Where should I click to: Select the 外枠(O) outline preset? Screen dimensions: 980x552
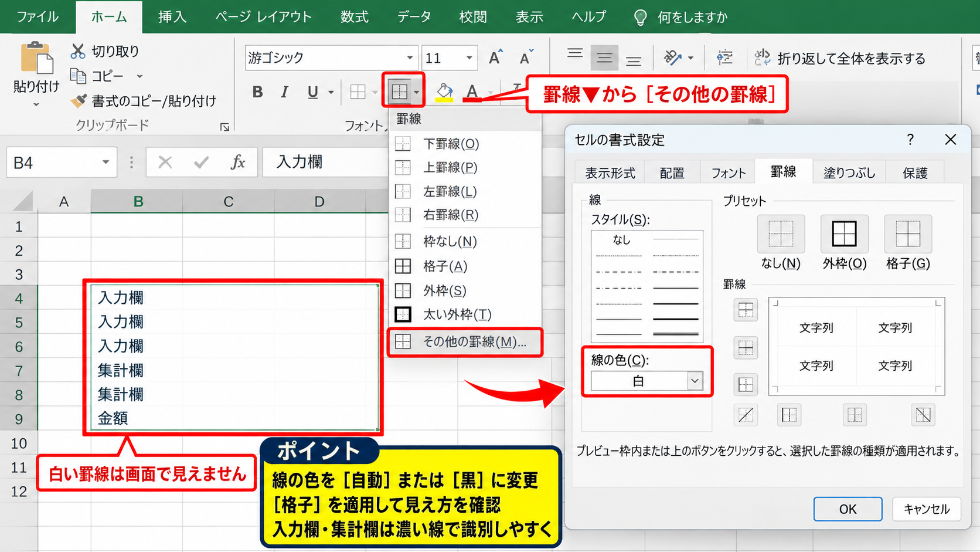[x=844, y=233]
